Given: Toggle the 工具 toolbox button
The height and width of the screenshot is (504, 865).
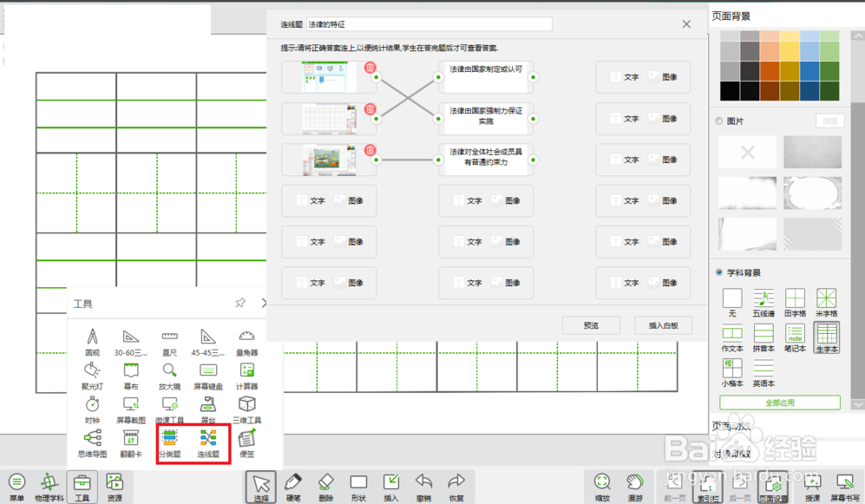Looking at the screenshot, I should [82, 488].
